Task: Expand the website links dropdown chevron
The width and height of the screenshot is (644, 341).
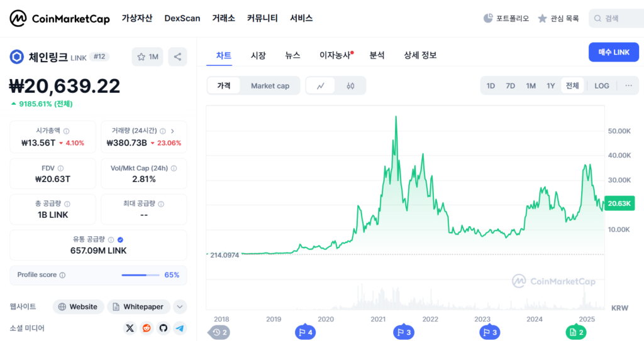Action: 180,306
